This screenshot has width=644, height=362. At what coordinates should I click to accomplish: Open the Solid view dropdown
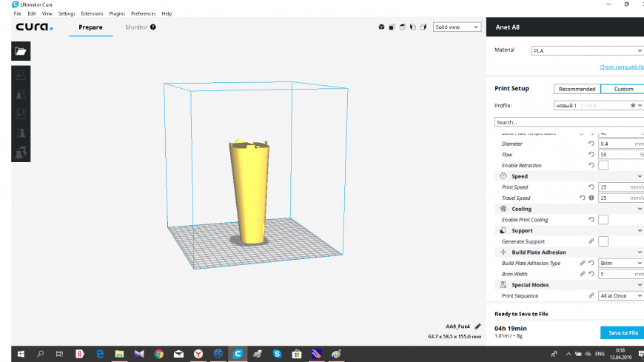click(455, 27)
